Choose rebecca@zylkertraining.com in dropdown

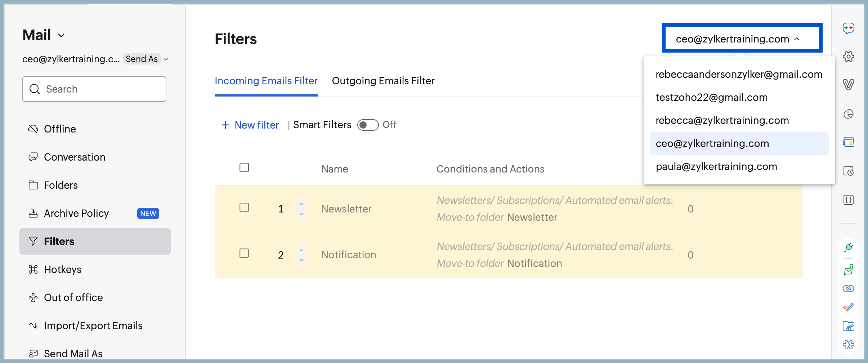coord(739,120)
